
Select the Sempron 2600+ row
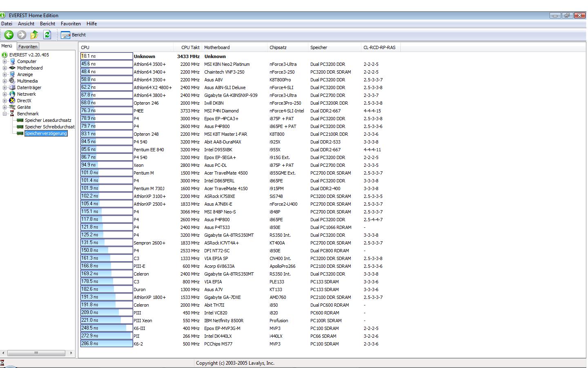point(241,242)
